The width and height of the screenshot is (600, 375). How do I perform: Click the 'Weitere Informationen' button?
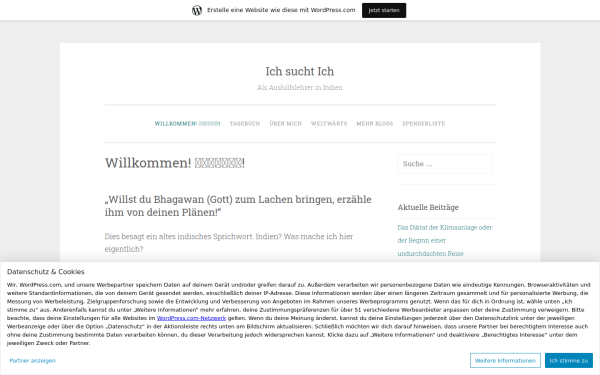click(505, 360)
